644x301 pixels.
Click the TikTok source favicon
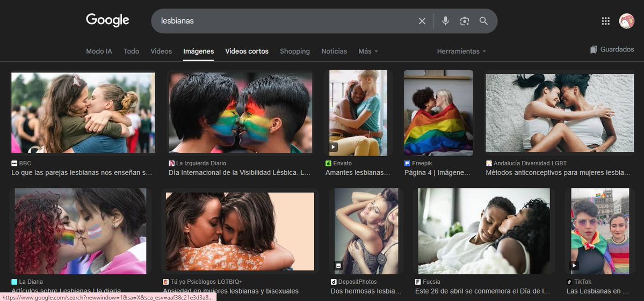point(569,282)
